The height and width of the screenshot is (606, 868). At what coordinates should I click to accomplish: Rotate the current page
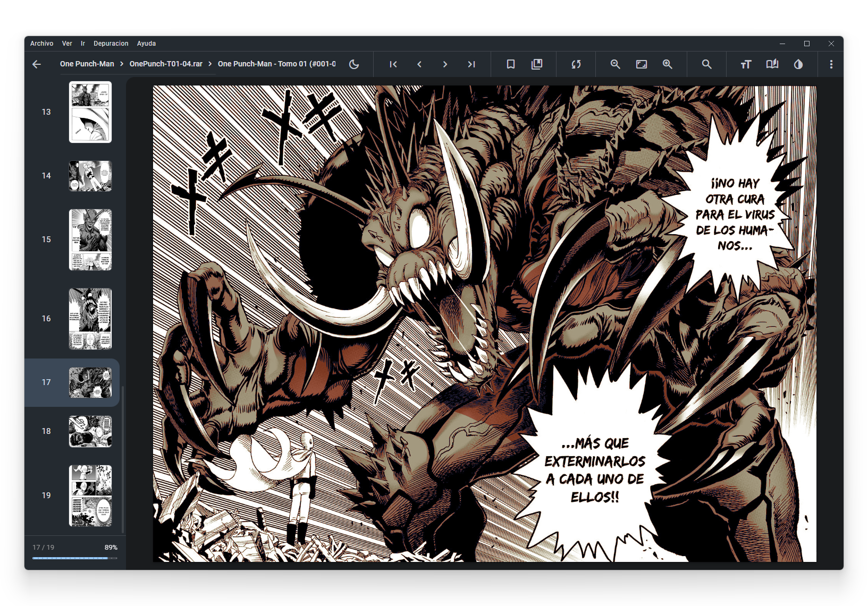[576, 64]
